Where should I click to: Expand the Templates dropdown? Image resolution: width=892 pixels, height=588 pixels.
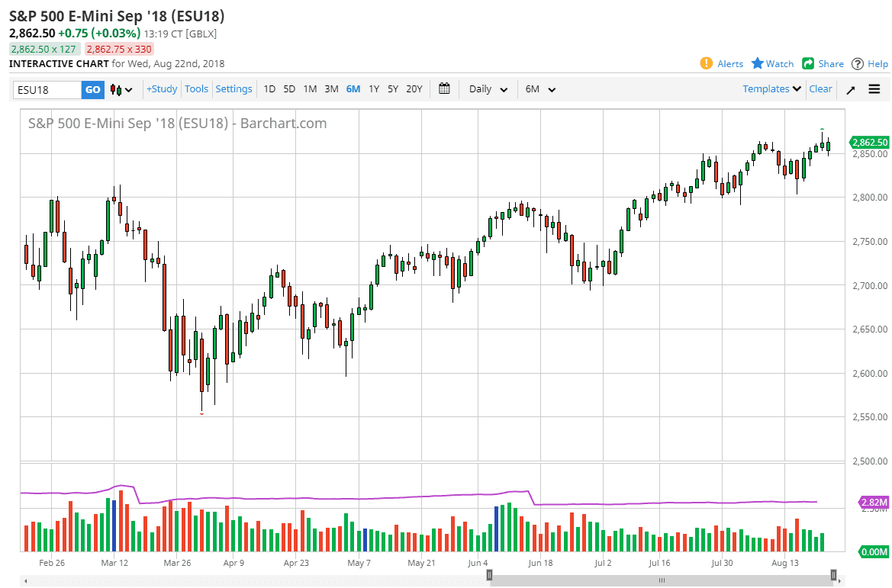coord(771,88)
